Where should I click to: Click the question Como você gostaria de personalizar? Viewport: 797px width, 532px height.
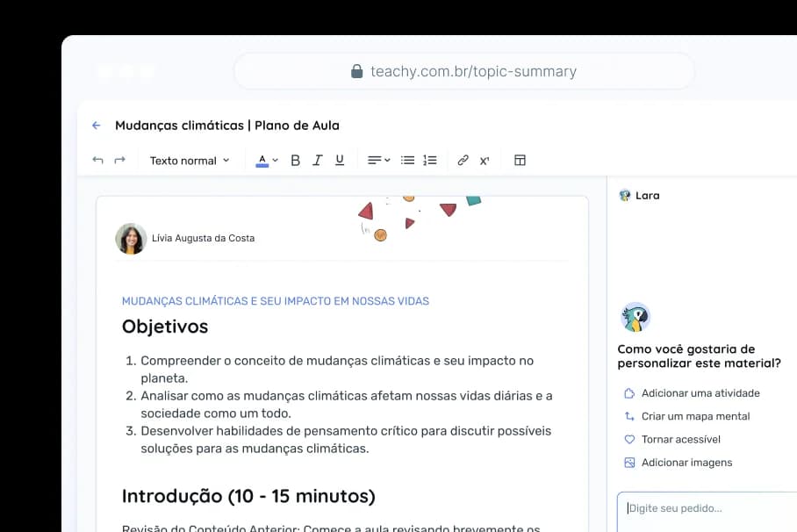(x=699, y=356)
